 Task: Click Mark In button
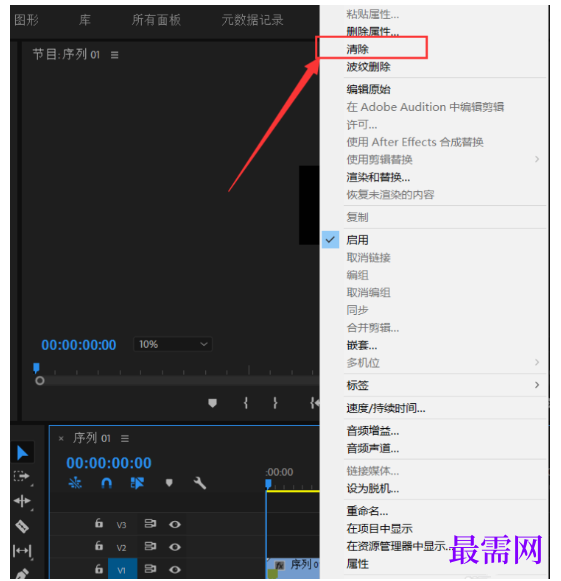(x=246, y=403)
